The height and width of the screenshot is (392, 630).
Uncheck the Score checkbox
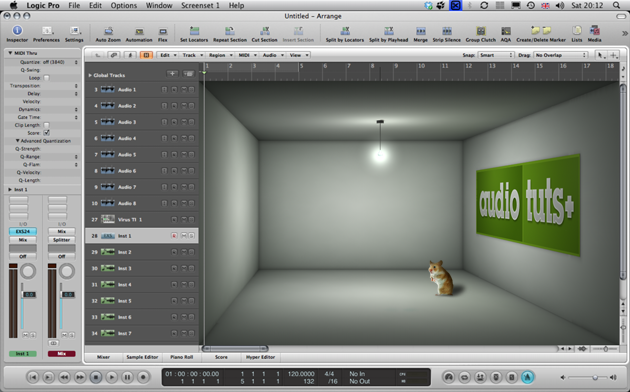point(47,133)
